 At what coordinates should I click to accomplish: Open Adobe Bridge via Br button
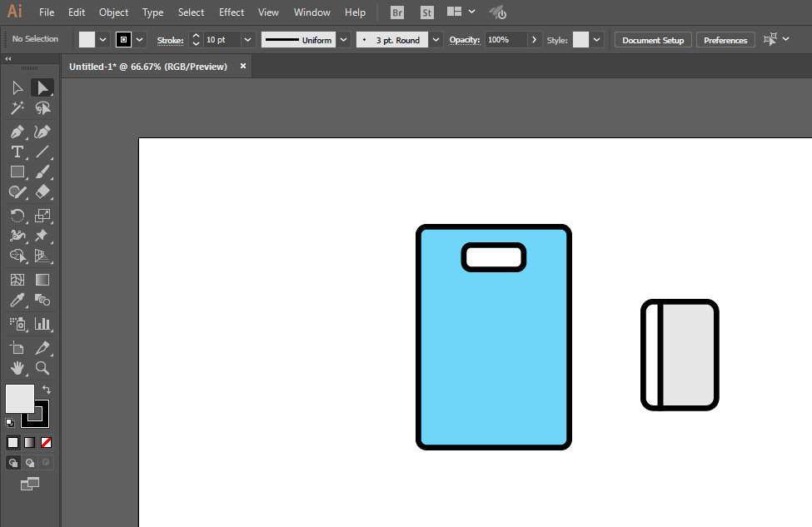(397, 12)
